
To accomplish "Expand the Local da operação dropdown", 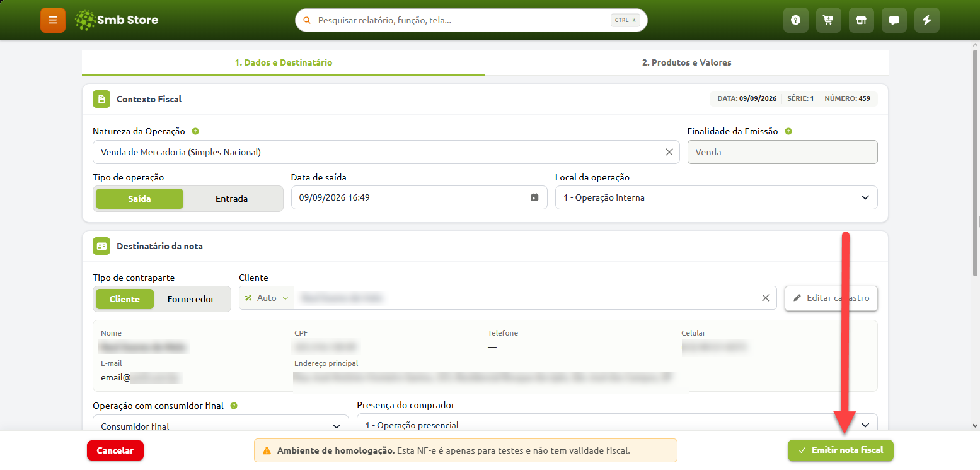I will coord(716,197).
